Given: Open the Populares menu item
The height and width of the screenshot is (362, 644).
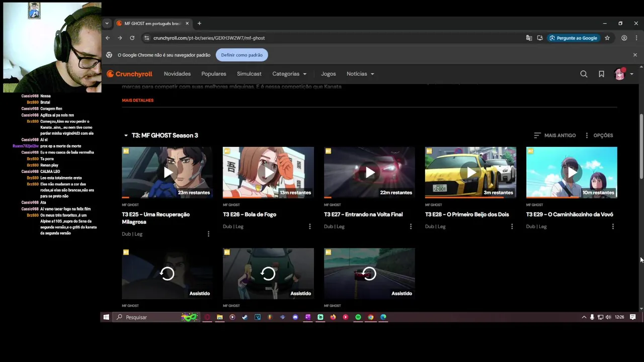Looking at the screenshot, I should [214, 74].
